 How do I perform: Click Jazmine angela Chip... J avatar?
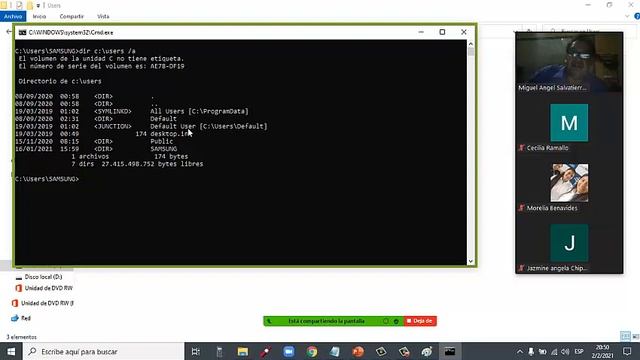point(569,242)
